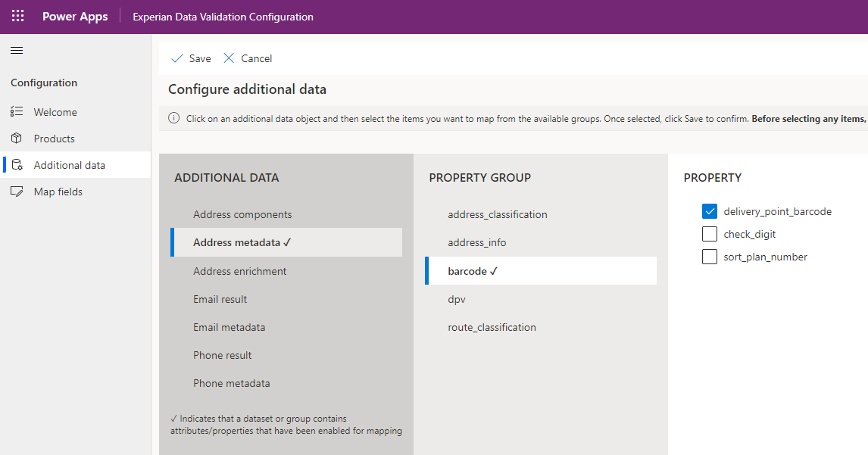Click the Additional data database icon
Viewport: 868px width, 455px height.
pos(17,164)
